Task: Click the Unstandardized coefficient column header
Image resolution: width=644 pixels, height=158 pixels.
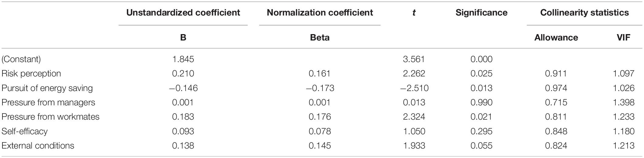Action: pos(183,12)
